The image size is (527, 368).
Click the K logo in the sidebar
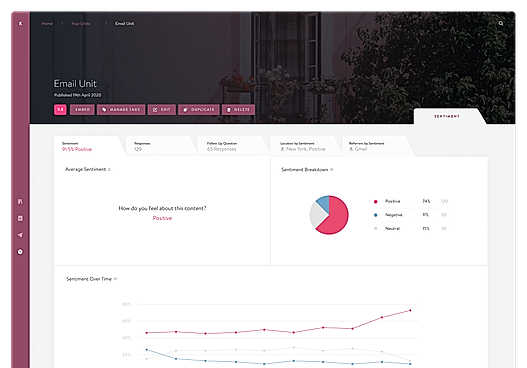click(21, 24)
